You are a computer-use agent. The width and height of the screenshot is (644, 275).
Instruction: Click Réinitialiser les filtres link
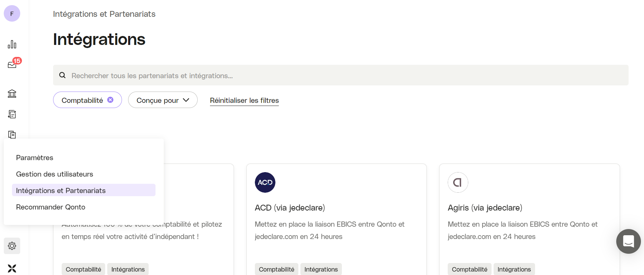pyautogui.click(x=244, y=100)
